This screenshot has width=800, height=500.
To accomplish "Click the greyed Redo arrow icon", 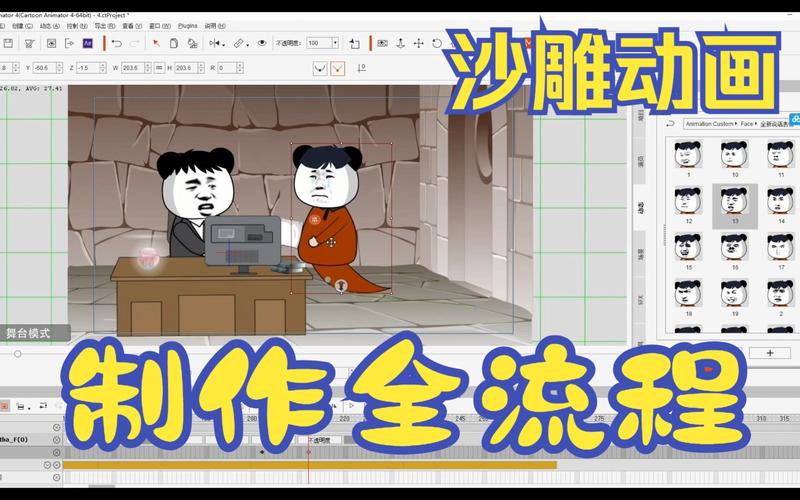I will 135,43.
